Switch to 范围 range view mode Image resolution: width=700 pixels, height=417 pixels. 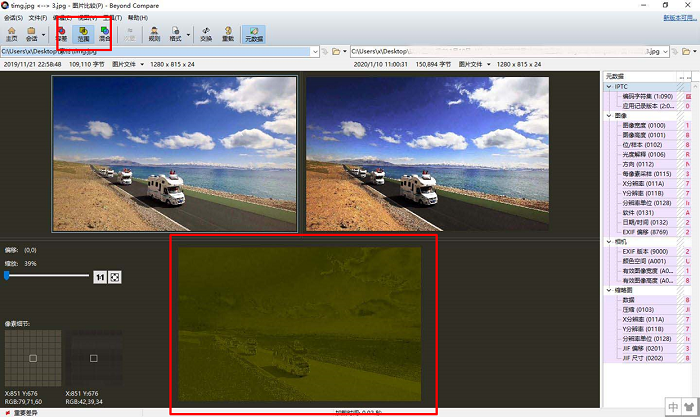[83, 34]
